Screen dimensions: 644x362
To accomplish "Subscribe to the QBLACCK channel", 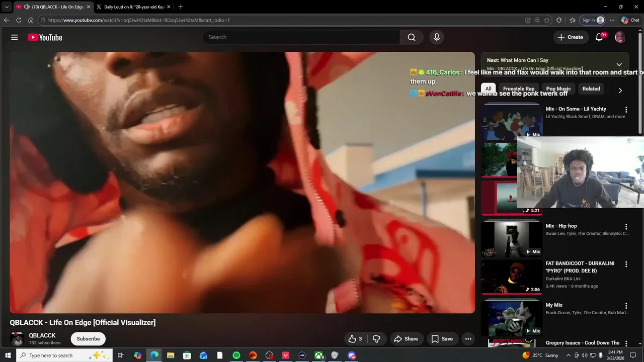I will [x=88, y=339].
